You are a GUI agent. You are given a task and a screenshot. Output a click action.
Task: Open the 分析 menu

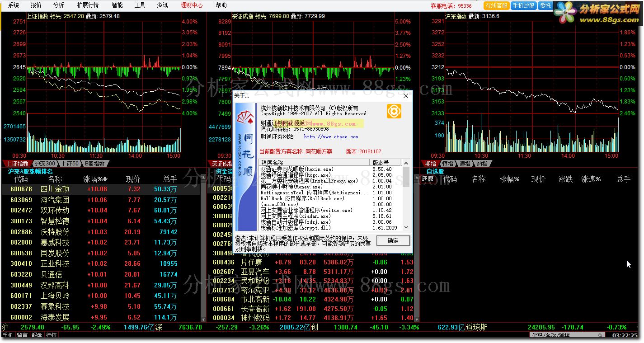click(58, 5)
